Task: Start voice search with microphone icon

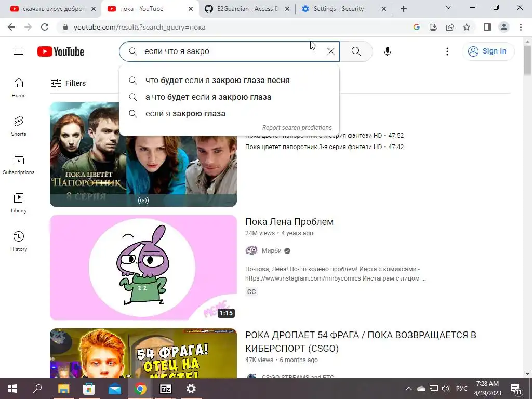Action: [388, 51]
